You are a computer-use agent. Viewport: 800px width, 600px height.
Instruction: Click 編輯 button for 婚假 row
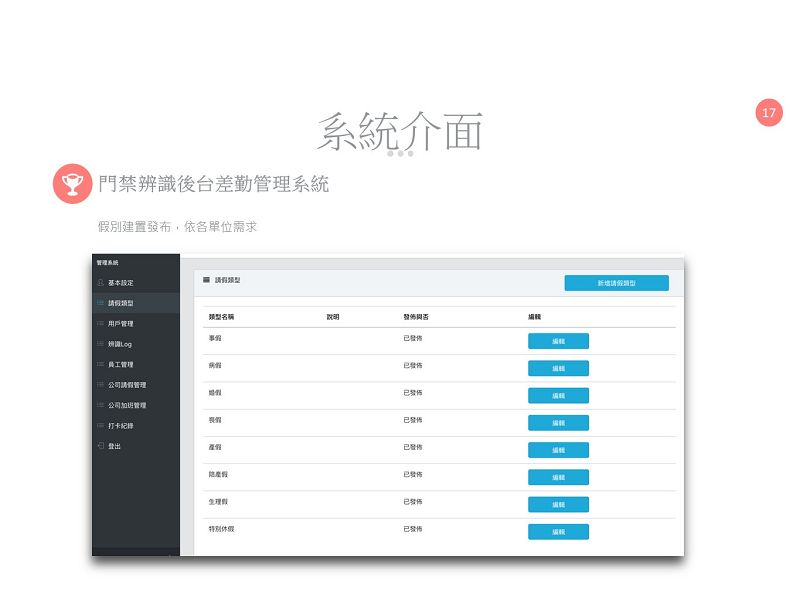(x=558, y=395)
